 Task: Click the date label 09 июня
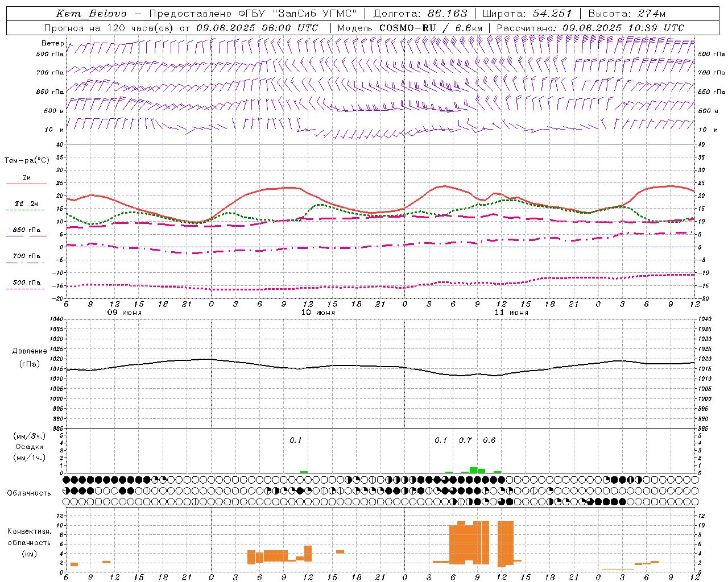pyautogui.click(x=125, y=313)
